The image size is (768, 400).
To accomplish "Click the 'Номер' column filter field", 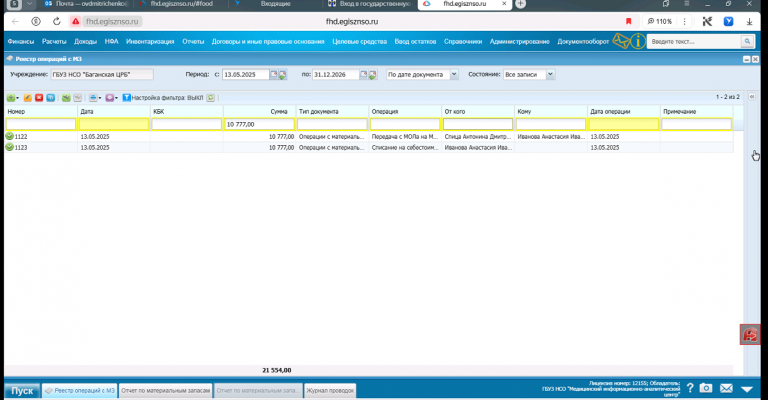I will point(41,124).
